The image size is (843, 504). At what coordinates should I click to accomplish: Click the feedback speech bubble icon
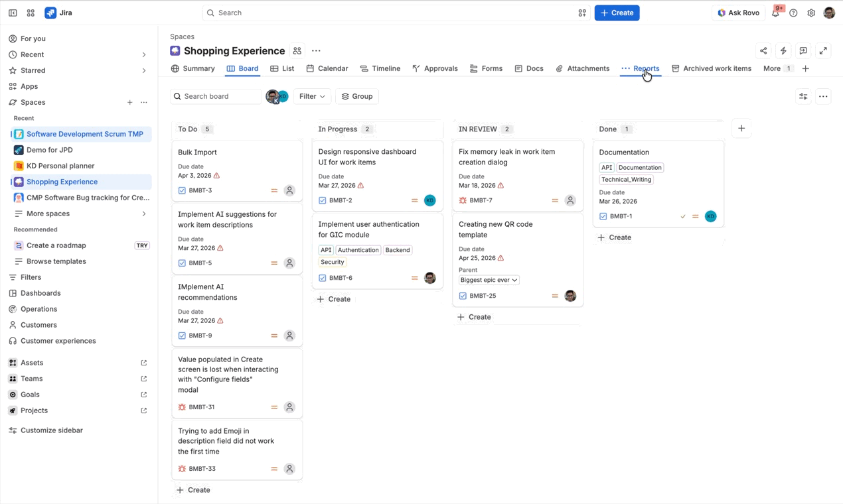coord(803,51)
